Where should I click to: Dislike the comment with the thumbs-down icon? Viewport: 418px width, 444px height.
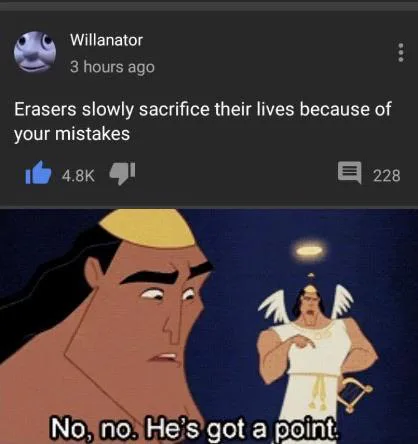click(122, 174)
